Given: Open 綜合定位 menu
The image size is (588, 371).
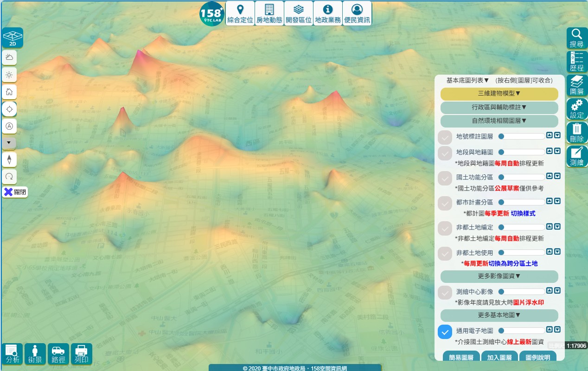Looking at the screenshot, I should tap(240, 13).
